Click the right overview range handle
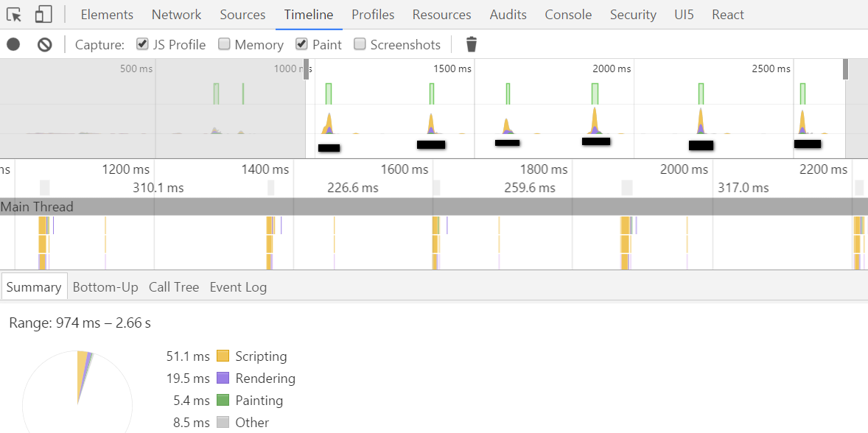The image size is (868, 433). (845, 69)
